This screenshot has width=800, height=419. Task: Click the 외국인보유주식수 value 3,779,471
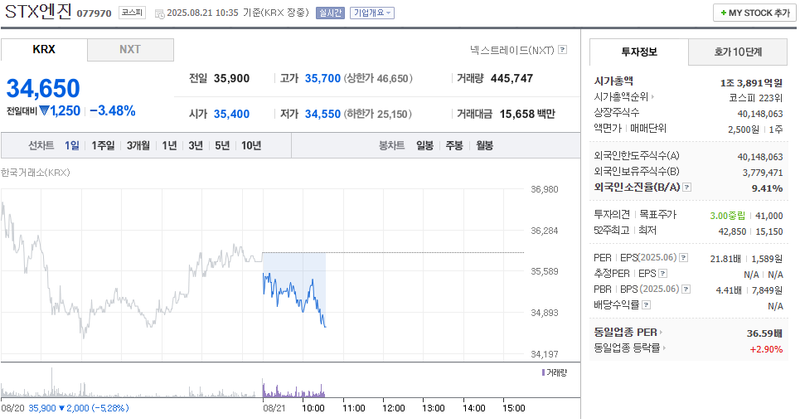(x=762, y=172)
